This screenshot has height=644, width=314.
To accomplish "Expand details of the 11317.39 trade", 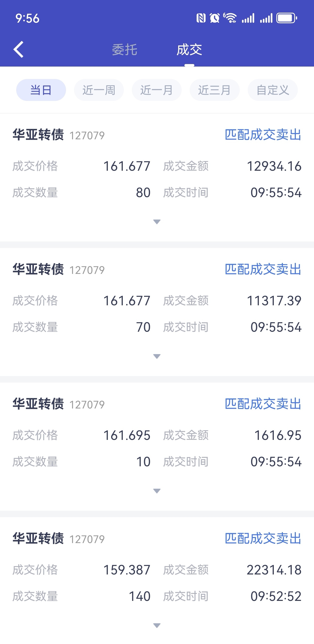I will click(x=157, y=356).
